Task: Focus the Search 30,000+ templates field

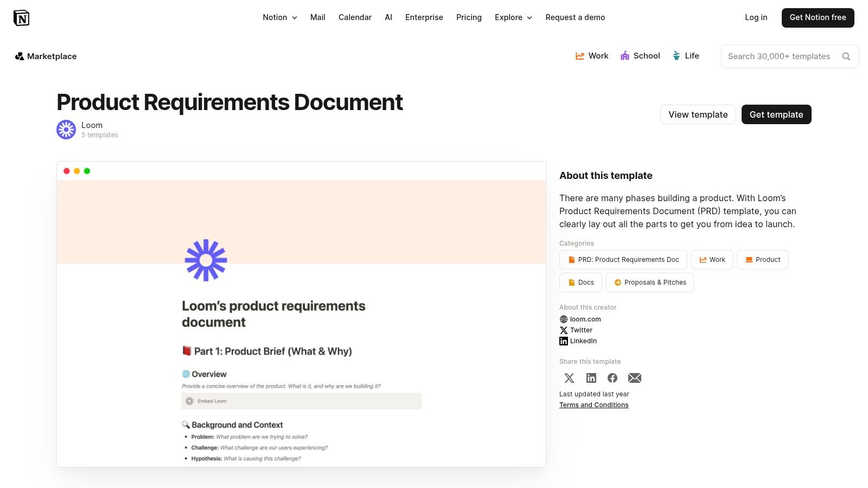Action: click(778, 56)
